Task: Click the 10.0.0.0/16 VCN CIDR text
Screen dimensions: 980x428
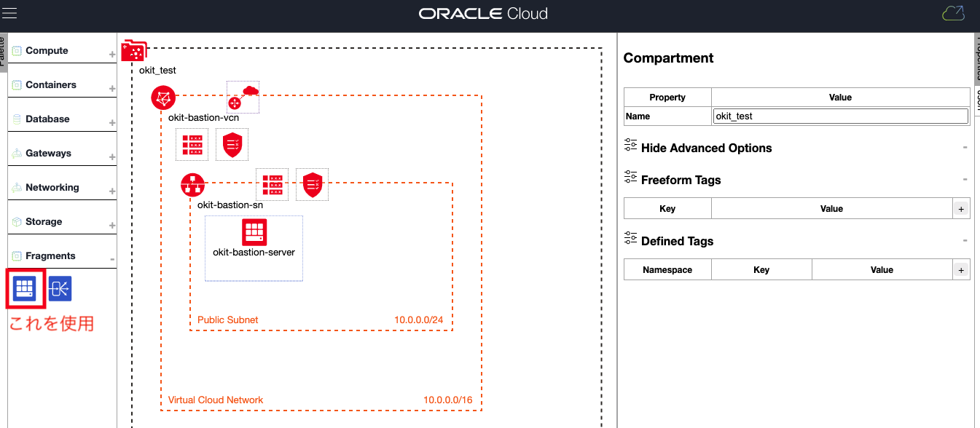Action: pyautogui.click(x=448, y=400)
